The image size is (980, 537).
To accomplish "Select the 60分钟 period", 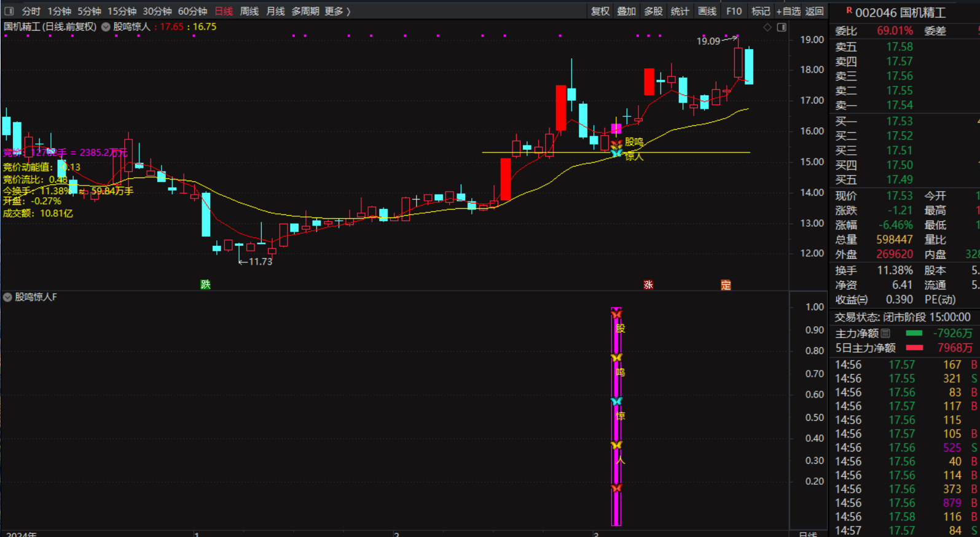I will click(x=192, y=11).
